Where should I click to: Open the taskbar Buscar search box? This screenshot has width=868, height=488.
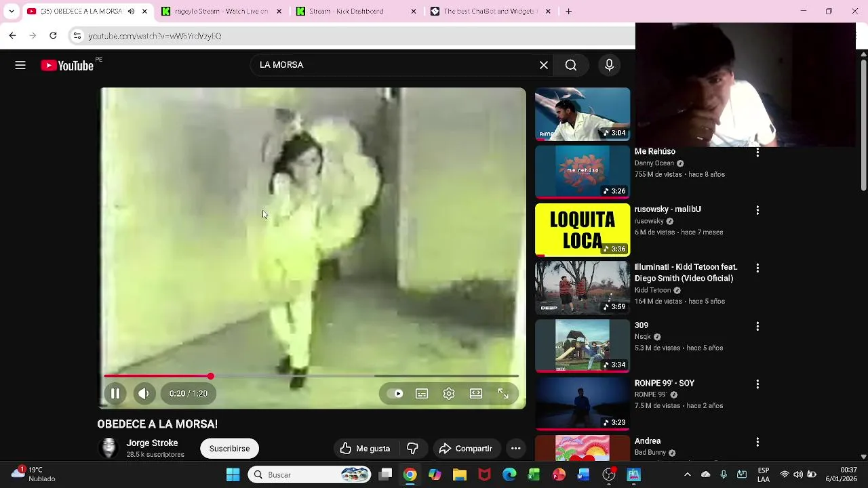click(309, 474)
